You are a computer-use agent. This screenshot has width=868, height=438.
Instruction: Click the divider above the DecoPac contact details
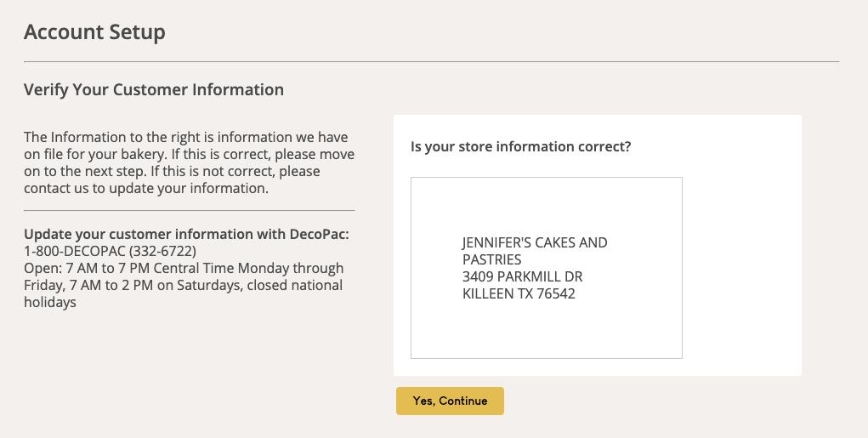pos(189,210)
